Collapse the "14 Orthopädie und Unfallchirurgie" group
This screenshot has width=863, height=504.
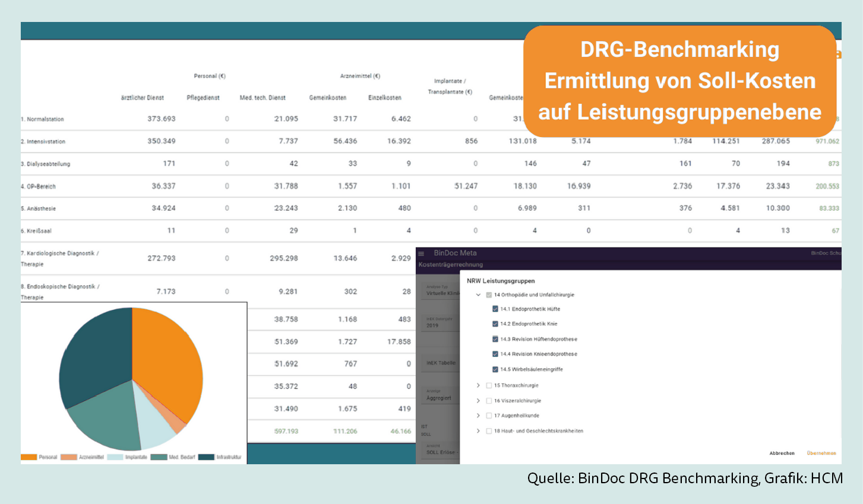477,294
